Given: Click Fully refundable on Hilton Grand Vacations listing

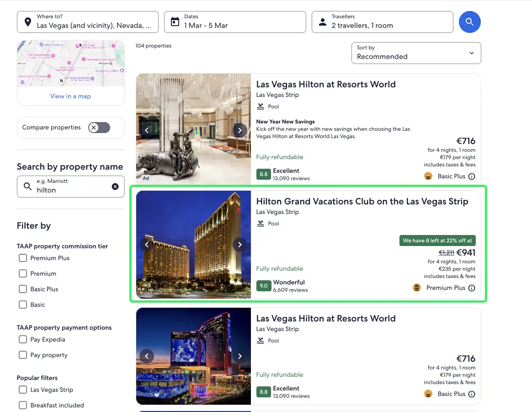Looking at the screenshot, I should (280, 268).
